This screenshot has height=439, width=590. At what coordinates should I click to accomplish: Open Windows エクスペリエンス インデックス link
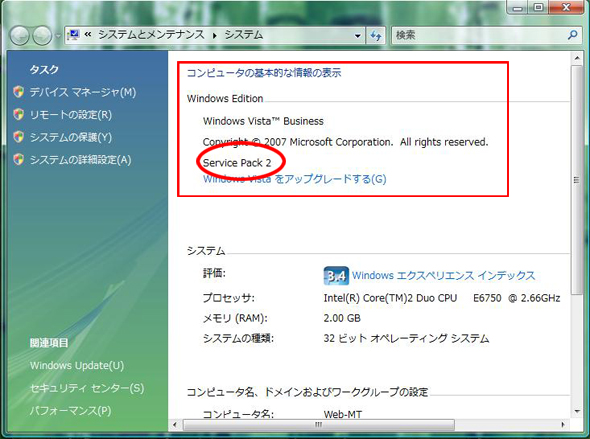pyautogui.click(x=443, y=275)
